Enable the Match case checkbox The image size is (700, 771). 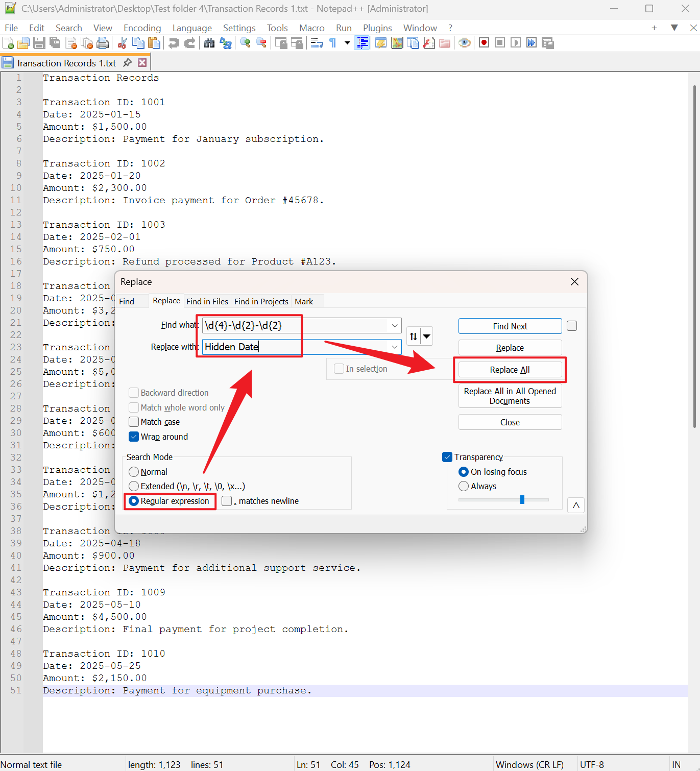(134, 422)
